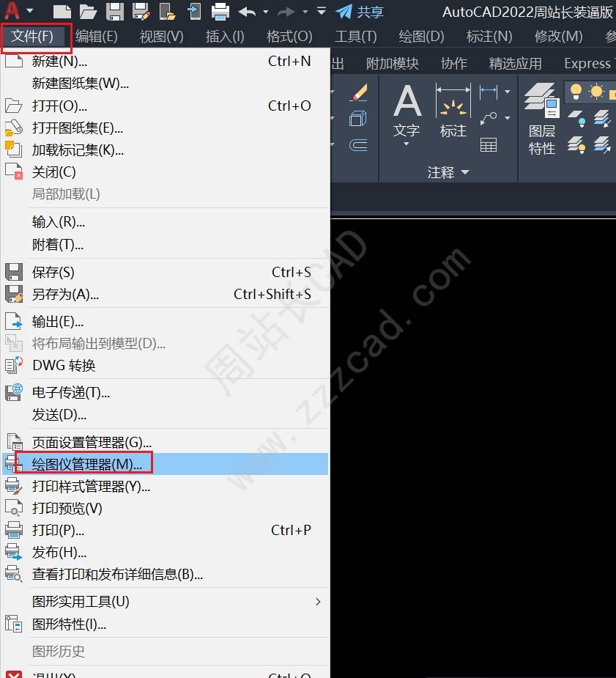The image size is (616, 678).
Task: Select the Dimension (标注) tool in ribbon
Action: click(453, 114)
